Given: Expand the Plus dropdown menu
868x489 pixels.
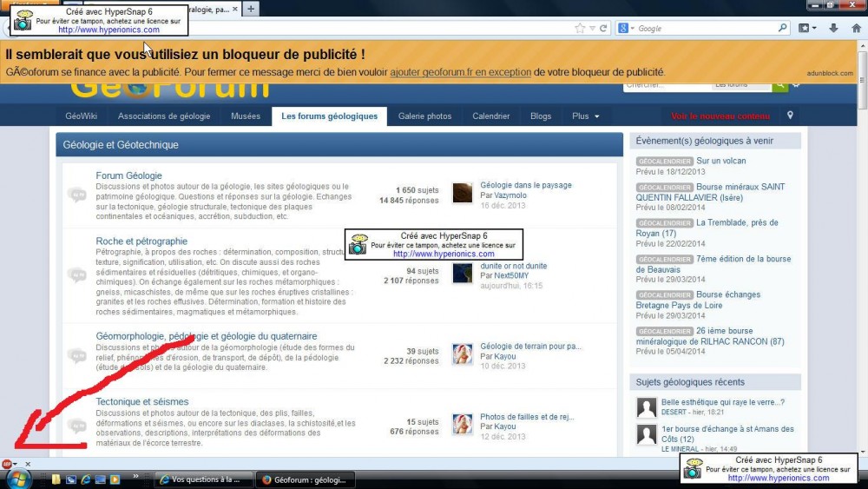Looking at the screenshot, I should pyautogui.click(x=586, y=116).
